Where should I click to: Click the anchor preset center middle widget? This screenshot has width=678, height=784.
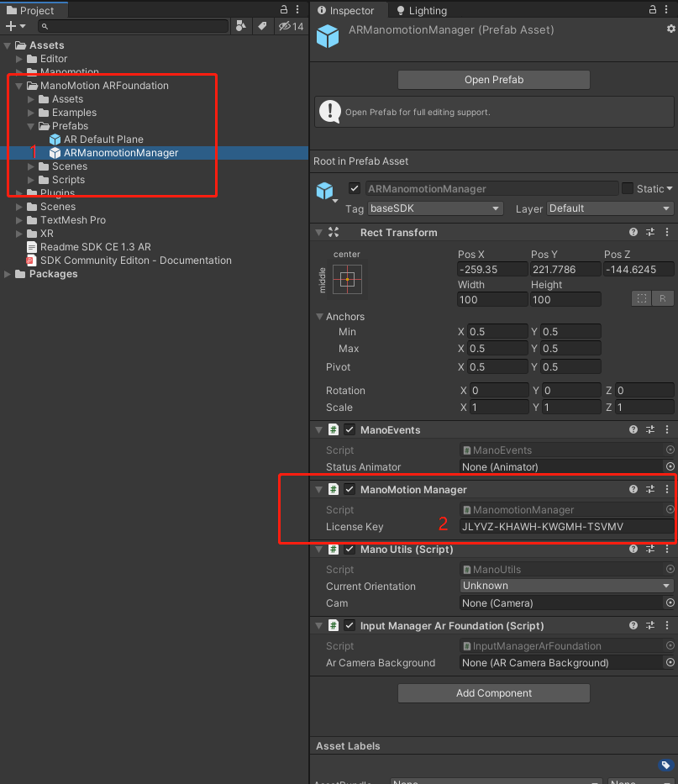click(x=347, y=280)
